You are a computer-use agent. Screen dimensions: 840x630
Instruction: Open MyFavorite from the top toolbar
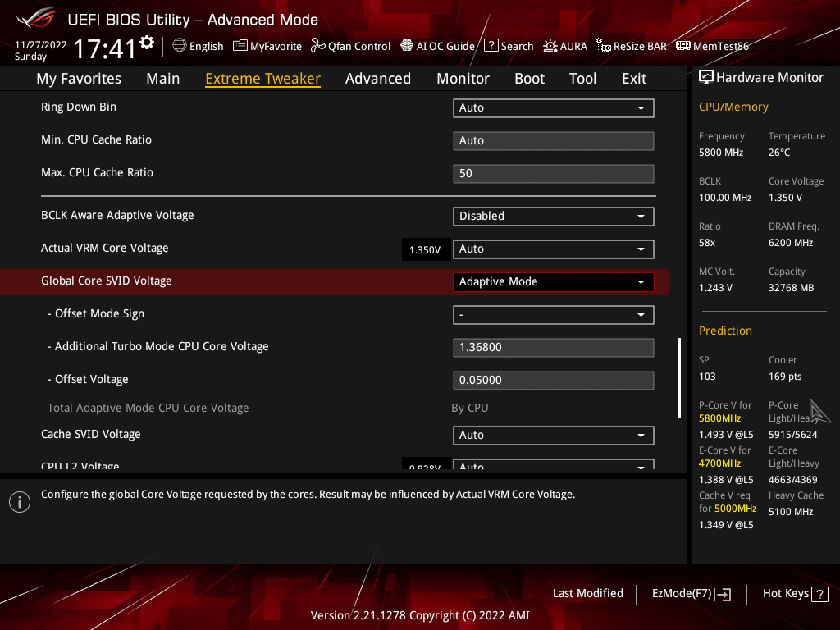coord(267,46)
